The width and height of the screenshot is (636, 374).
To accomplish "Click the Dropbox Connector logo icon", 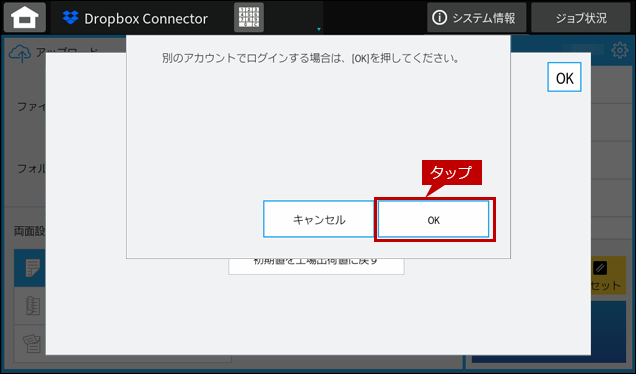I will 71,17.
